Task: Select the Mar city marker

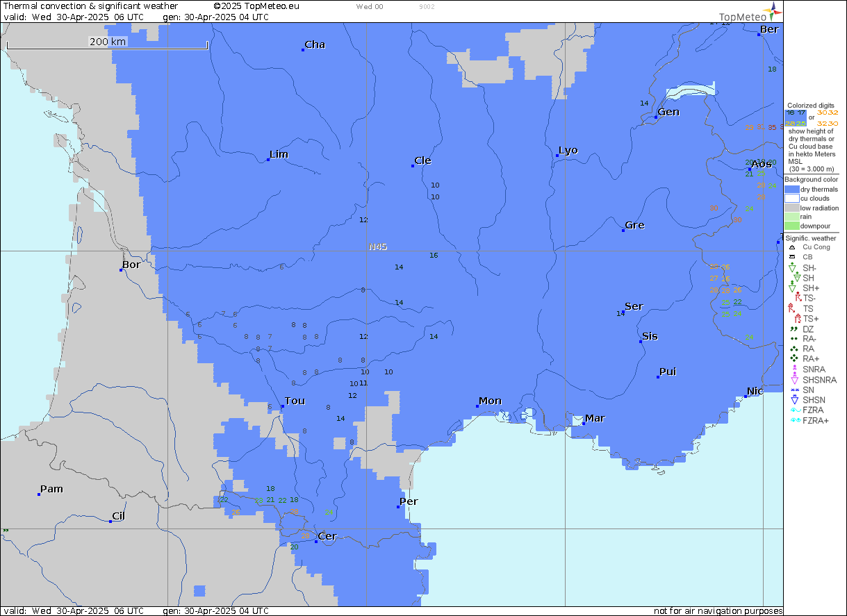Action: pyautogui.click(x=584, y=423)
